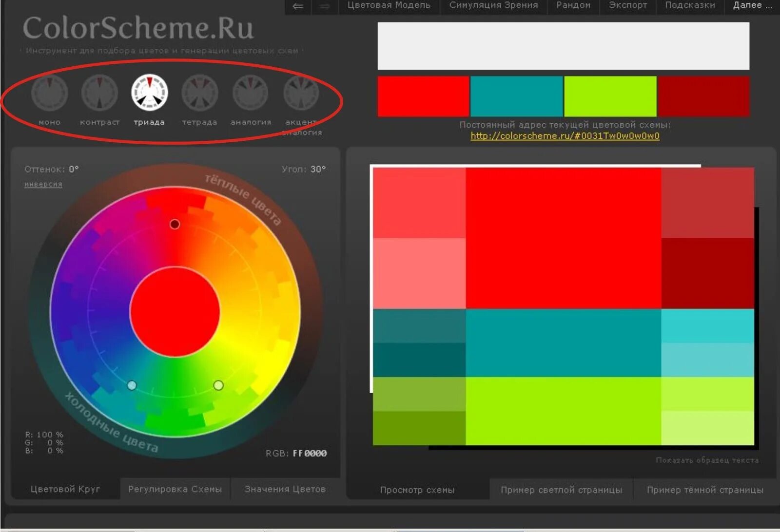Viewport: 780px width, 532px height.
Task: Click the pink tint cell in the preview
Action: click(x=419, y=273)
